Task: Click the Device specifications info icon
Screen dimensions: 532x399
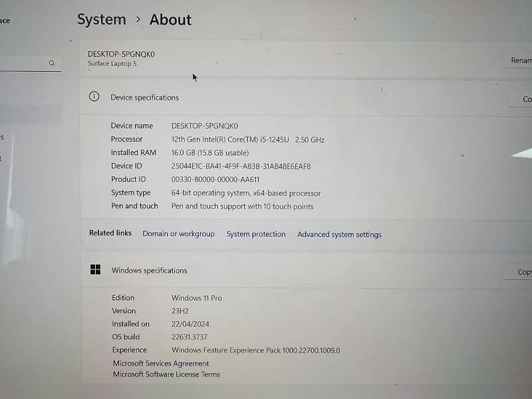Action: pyautogui.click(x=94, y=97)
